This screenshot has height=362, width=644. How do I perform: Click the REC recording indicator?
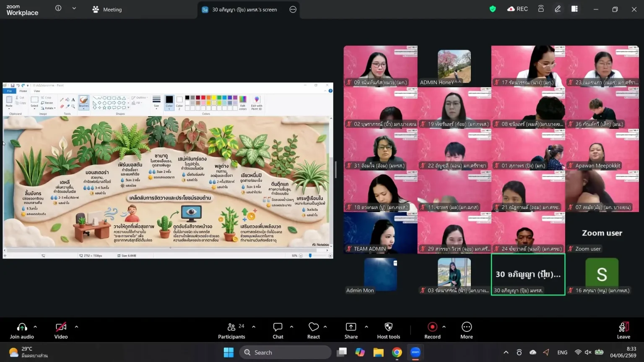click(x=517, y=9)
